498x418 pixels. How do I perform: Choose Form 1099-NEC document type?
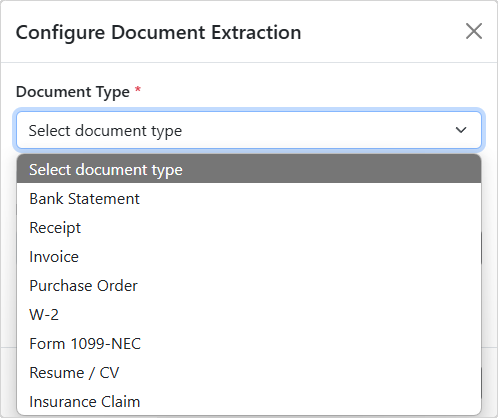tap(249, 344)
